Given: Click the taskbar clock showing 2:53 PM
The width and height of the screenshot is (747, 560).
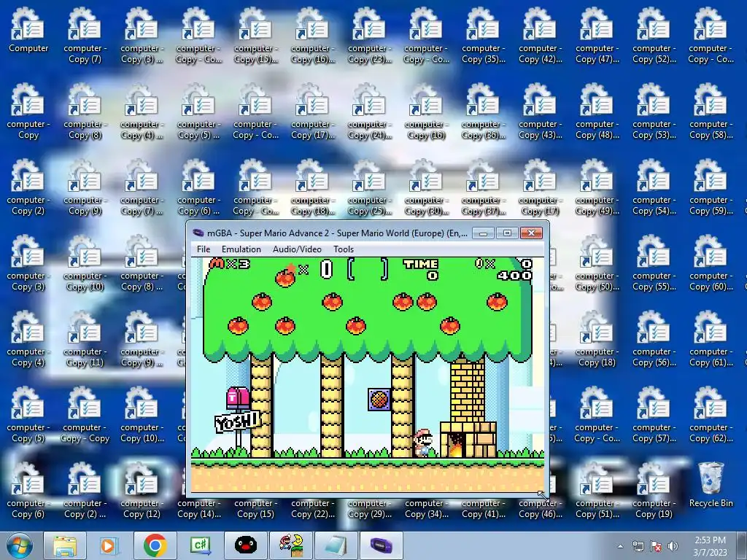Looking at the screenshot, I should point(710,546).
